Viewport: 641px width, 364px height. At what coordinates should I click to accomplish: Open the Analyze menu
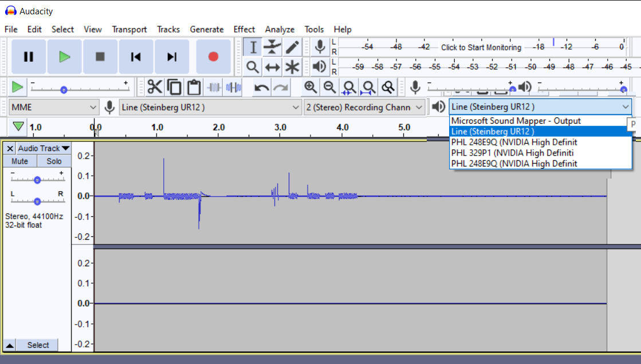point(280,29)
